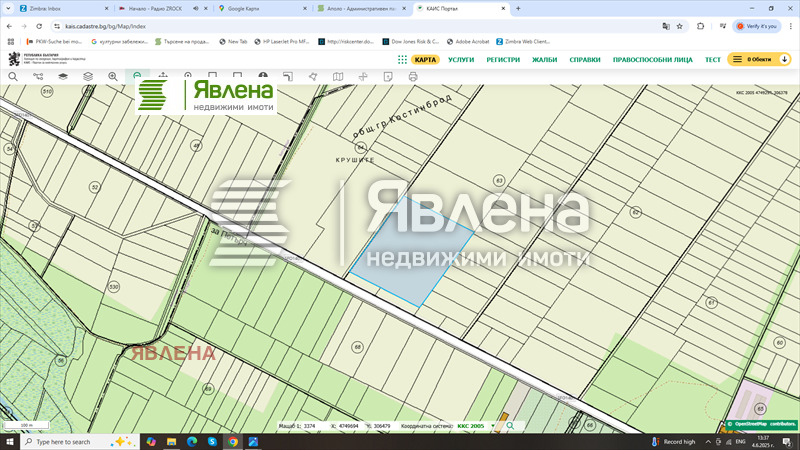Click the search icon beside coordinate system
The image size is (800, 450).
509,426
